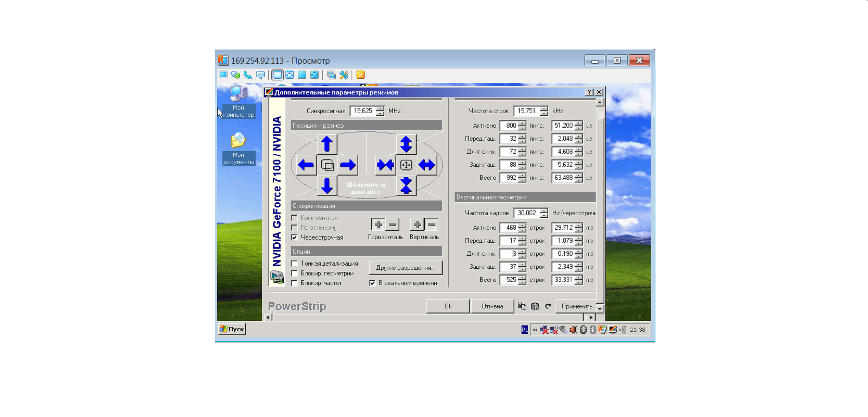
Task: Click the move screen up arrow
Action: click(x=327, y=144)
